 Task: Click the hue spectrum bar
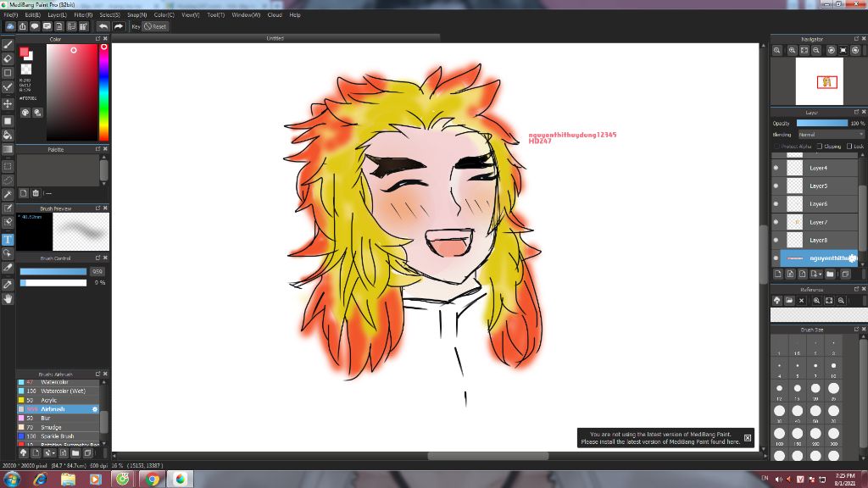point(103,92)
